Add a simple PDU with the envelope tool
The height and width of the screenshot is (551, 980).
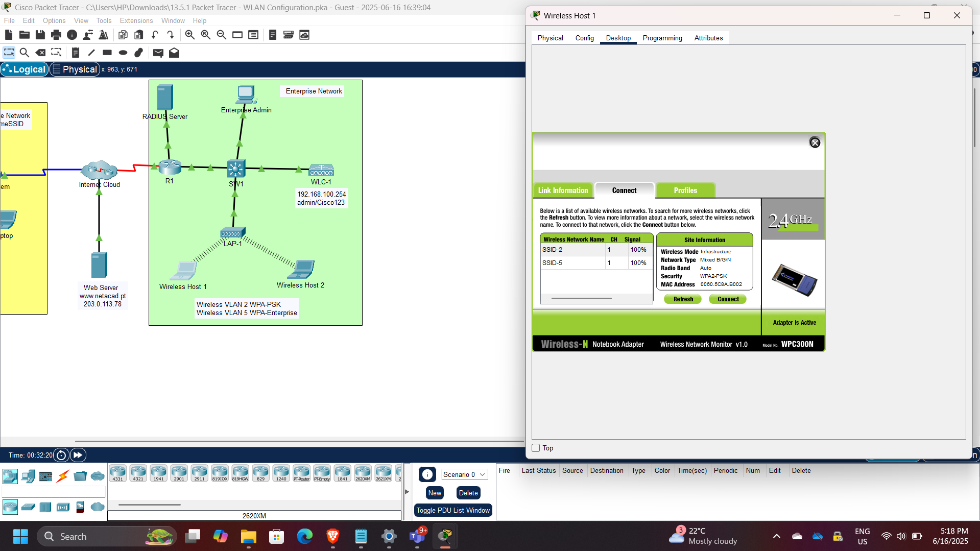158,53
